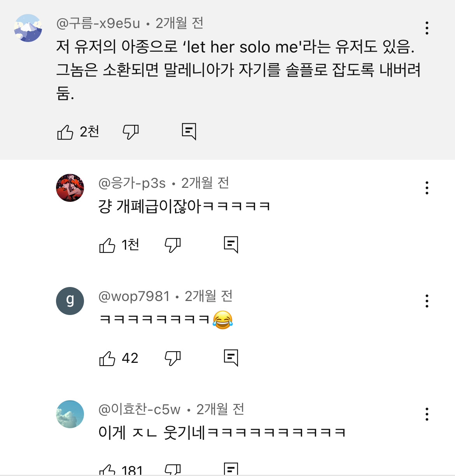Viewport: 455px width, 476px height.
Task: Like the reply from @응가-p3s
Action: 107,245
